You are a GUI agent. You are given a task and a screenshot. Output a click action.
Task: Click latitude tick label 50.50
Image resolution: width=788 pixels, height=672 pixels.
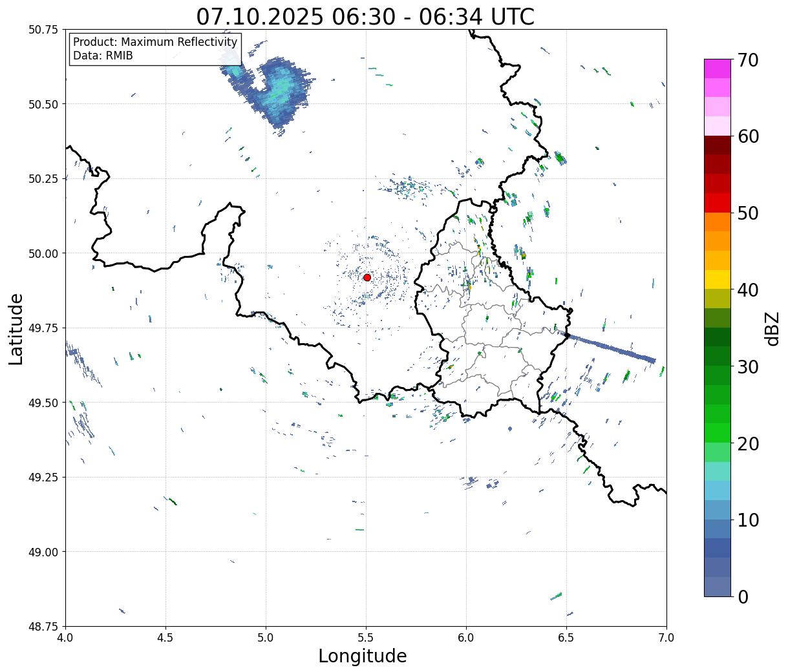coord(43,104)
